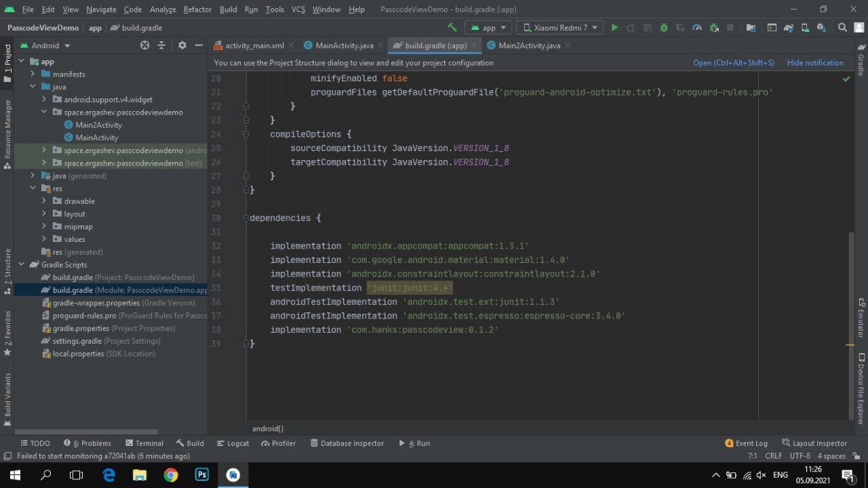
Task: Open the Layout Inspector
Action: 814,443
